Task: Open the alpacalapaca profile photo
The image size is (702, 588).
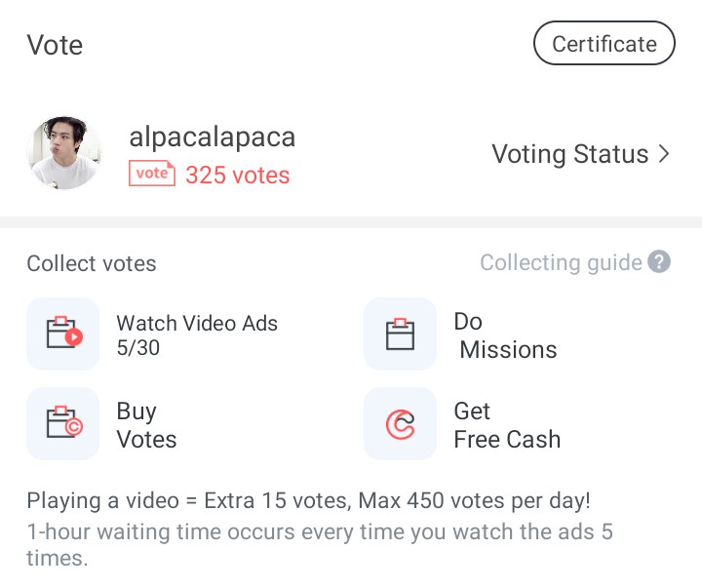Action: click(x=63, y=153)
